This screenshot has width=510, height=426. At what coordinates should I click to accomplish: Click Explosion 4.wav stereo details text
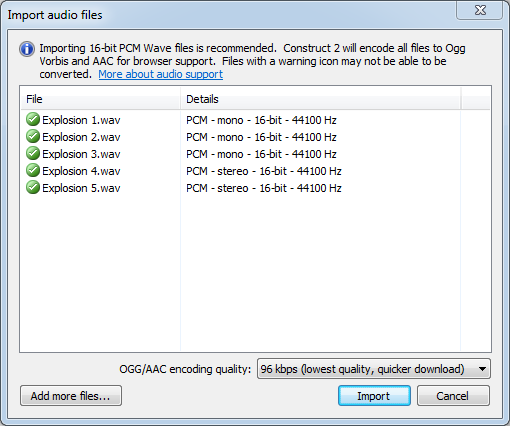coord(264,171)
